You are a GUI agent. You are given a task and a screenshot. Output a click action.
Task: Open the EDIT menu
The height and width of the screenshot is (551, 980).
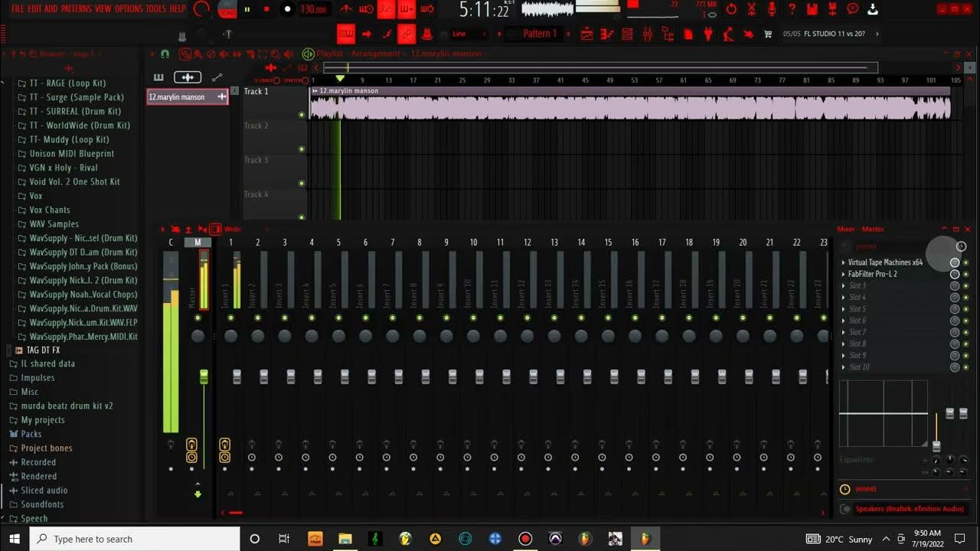pyautogui.click(x=35, y=8)
